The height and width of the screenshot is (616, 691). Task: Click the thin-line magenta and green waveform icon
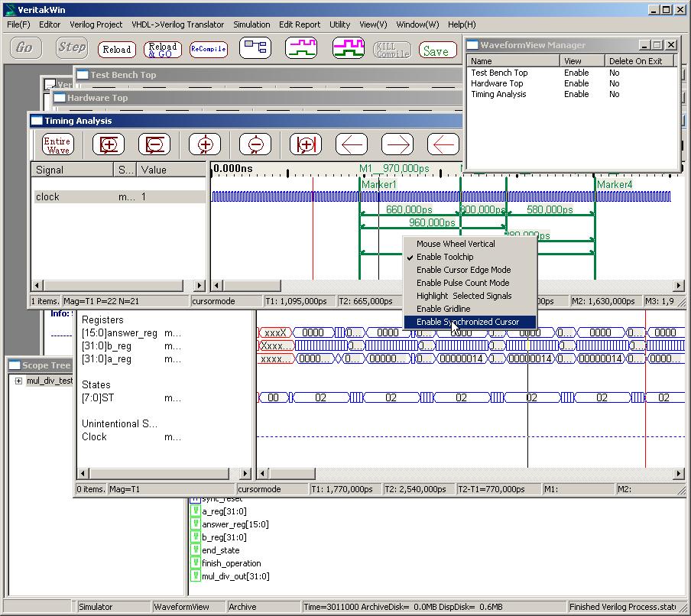[x=301, y=47]
